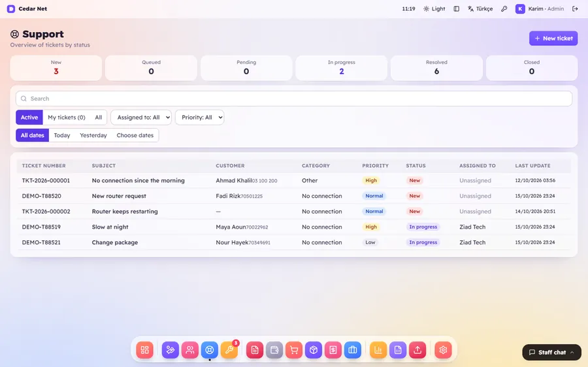Screen dimensions: 588x367
Task: Click the In progress status card
Action: 341,68
